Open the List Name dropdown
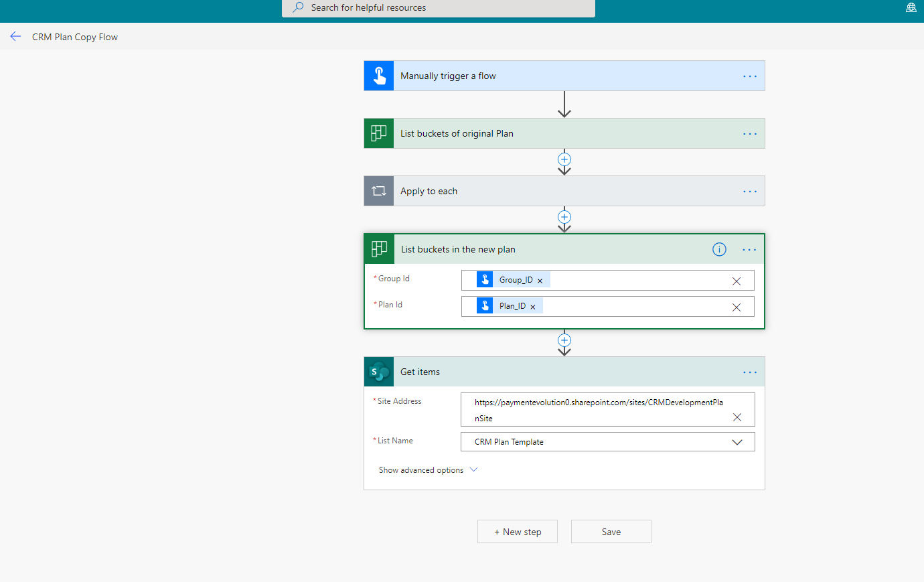Image resolution: width=924 pixels, height=582 pixels. tap(737, 442)
